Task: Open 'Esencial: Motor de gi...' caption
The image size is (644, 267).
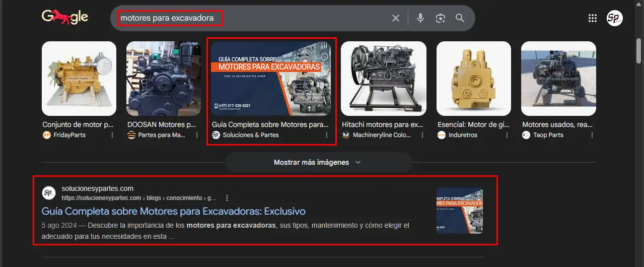Action: pos(473,124)
